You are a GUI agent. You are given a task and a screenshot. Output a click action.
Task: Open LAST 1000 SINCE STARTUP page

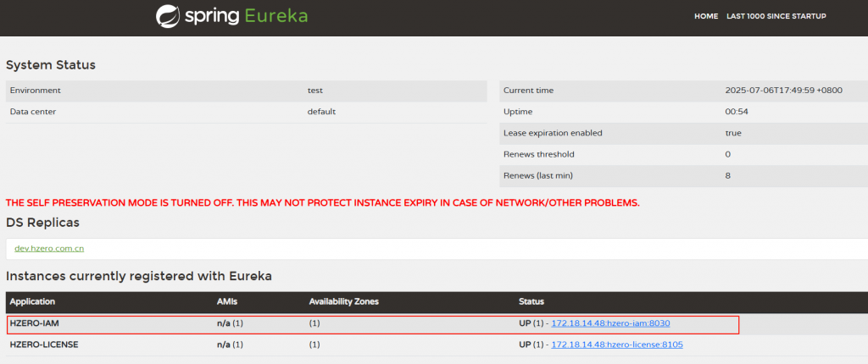[x=776, y=16]
